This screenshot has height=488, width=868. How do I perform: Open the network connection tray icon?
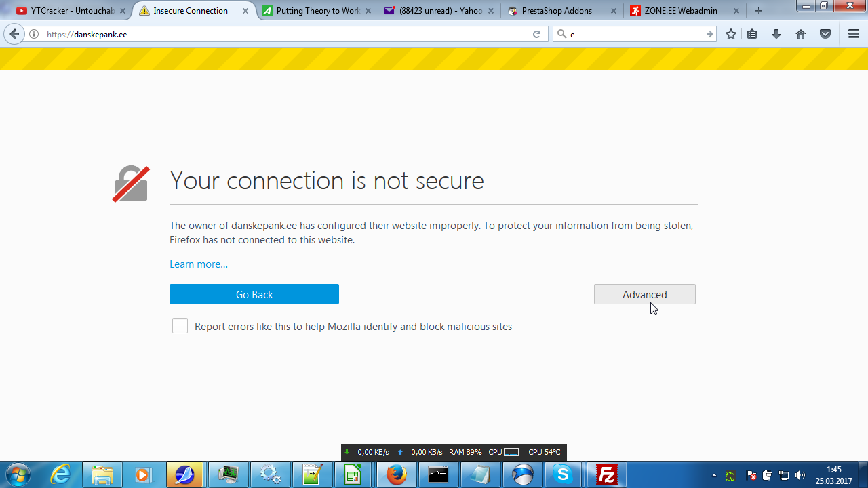click(x=784, y=475)
